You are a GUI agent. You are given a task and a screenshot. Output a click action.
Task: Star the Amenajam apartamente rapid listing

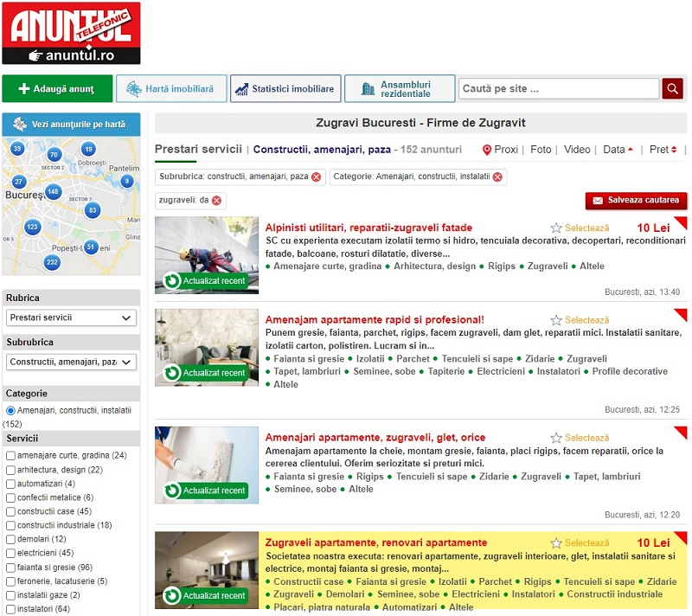tap(556, 320)
